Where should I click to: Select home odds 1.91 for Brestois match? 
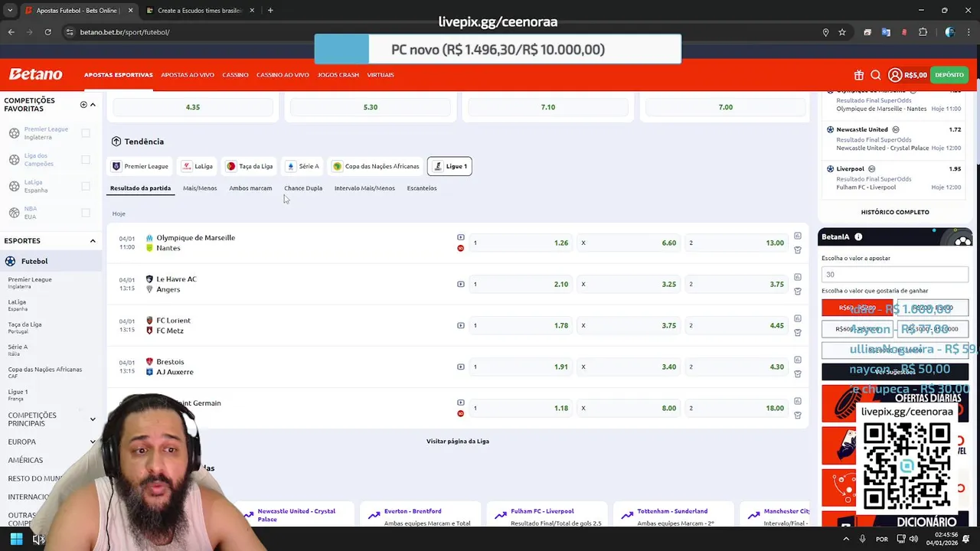click(521, 367)
